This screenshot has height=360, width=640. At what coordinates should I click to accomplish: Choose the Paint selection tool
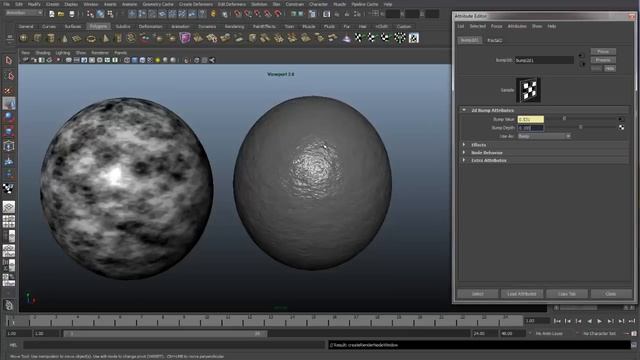pos(9,90)
